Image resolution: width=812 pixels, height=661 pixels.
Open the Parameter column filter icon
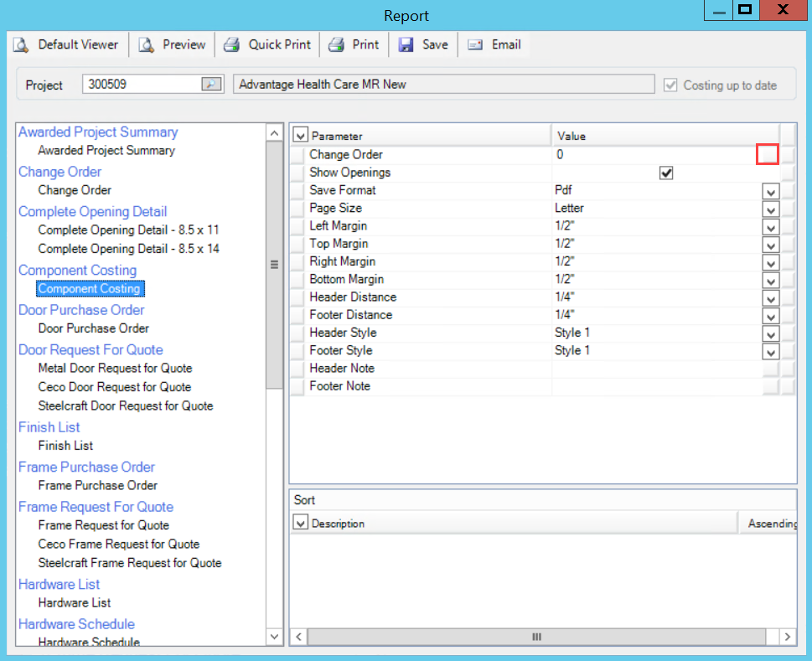click(301, 136)
